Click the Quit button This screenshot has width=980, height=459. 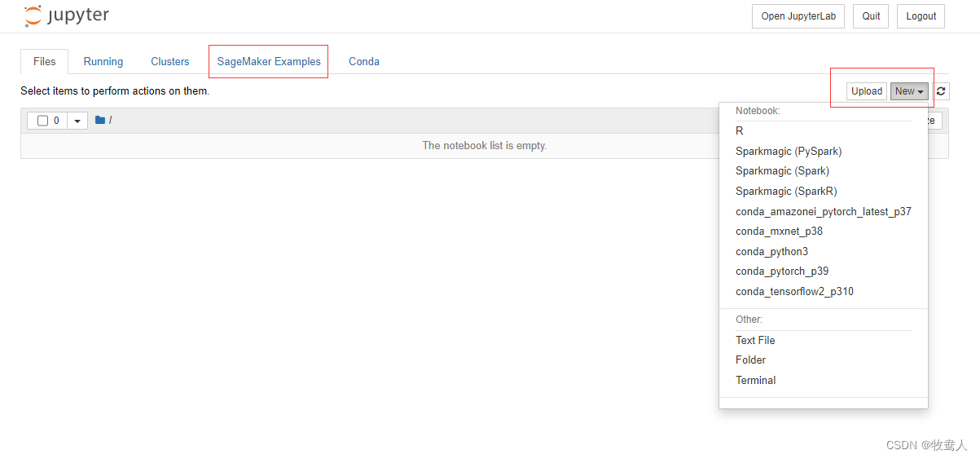[x=872, y=16]
